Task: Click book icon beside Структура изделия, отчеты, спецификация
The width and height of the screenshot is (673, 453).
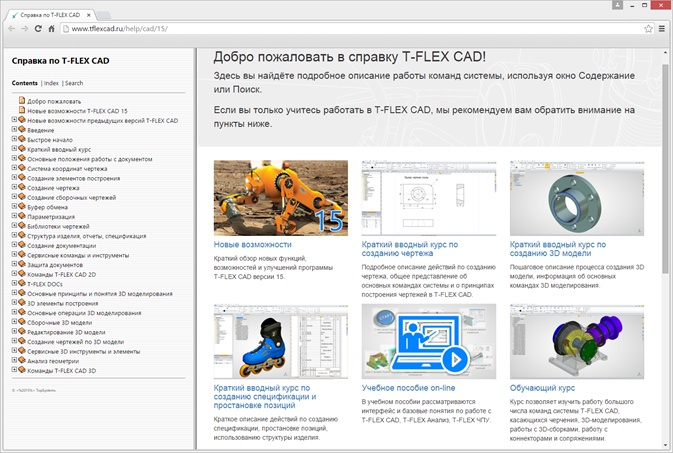Action: tap(22, 235)
